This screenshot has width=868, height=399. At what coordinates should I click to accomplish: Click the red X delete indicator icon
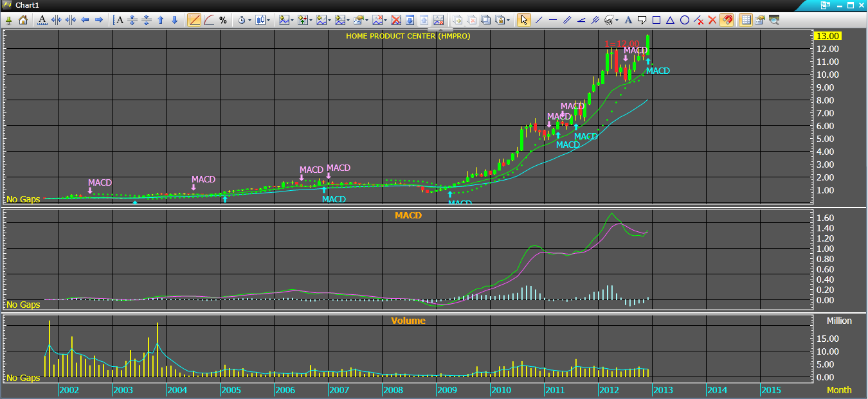pos(397,20)
